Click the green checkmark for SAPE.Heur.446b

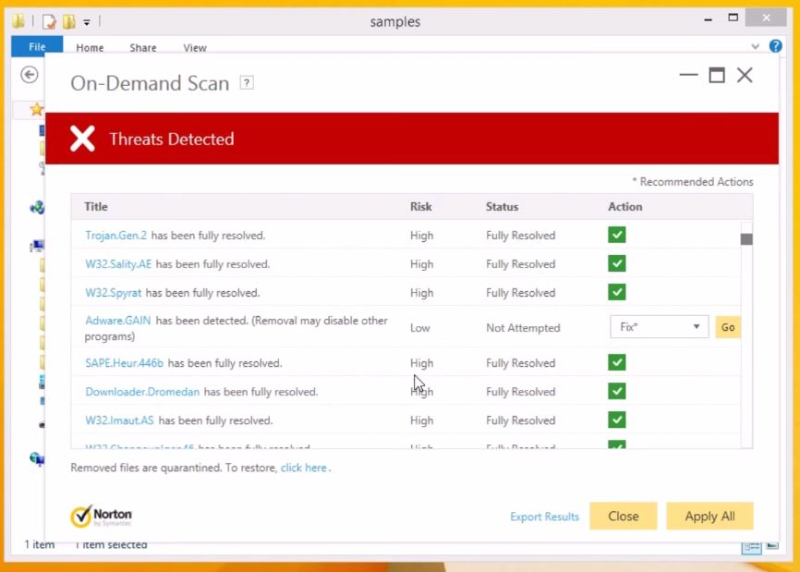(617, 363)
